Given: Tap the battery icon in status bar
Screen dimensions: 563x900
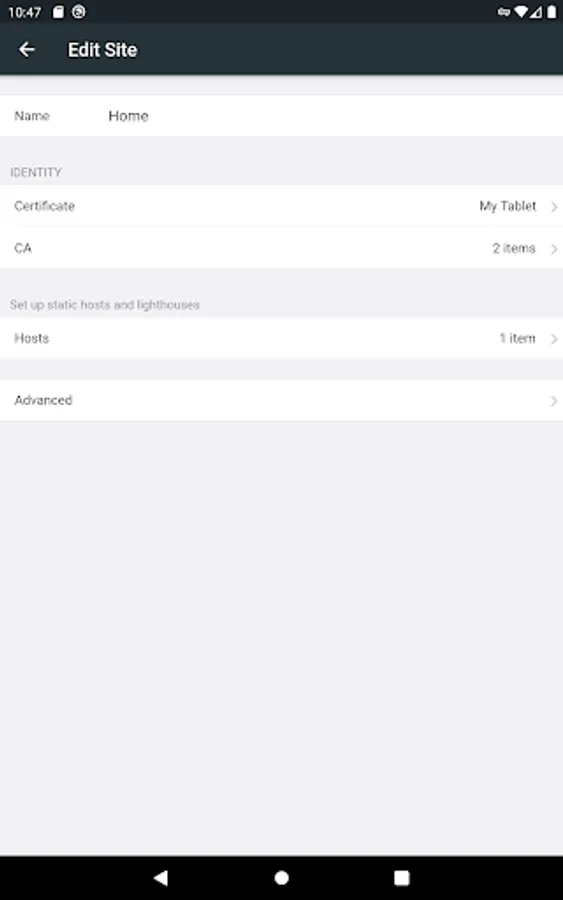Looking at the screenshot, I should [552, 11].
